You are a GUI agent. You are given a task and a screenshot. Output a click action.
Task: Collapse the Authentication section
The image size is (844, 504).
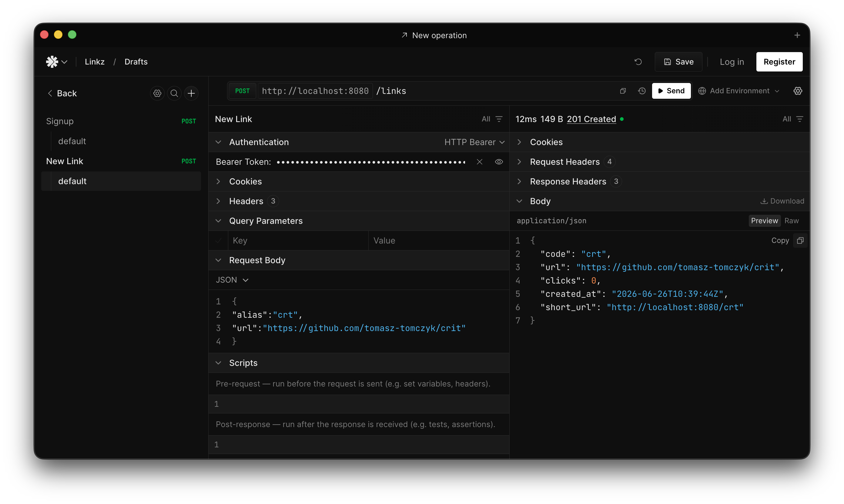[218, 142]
